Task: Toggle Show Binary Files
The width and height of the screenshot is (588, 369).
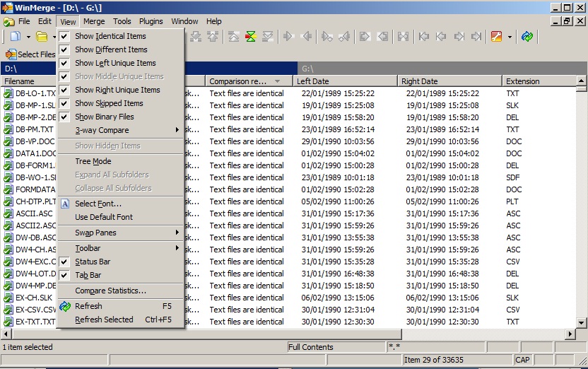Action: pyautogui.click(x=121, y=117)
